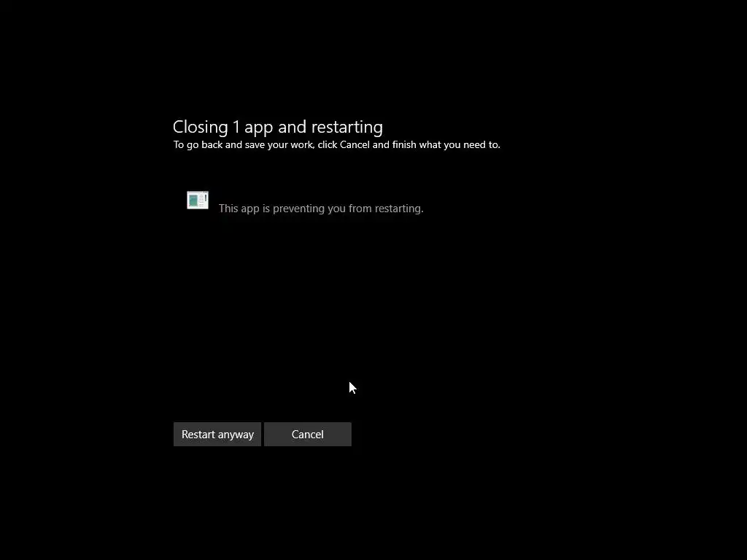Click the teal-and-white app icon in the list
747x560 pixels.
(x=198, y=200)
